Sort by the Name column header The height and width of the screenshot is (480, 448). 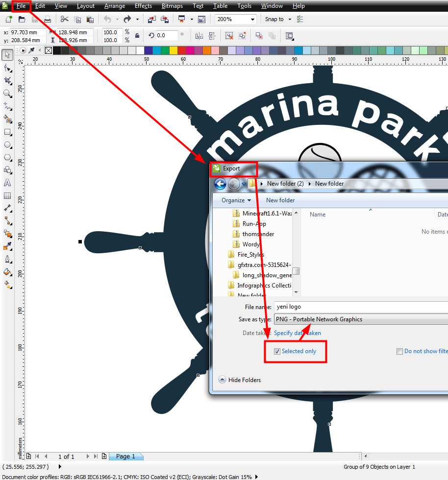click(x=318, y=215)
